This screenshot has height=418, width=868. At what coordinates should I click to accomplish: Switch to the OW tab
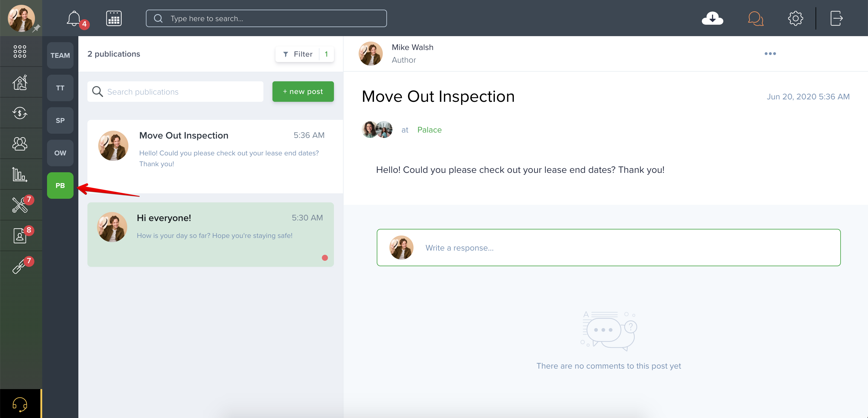point(60,153)
